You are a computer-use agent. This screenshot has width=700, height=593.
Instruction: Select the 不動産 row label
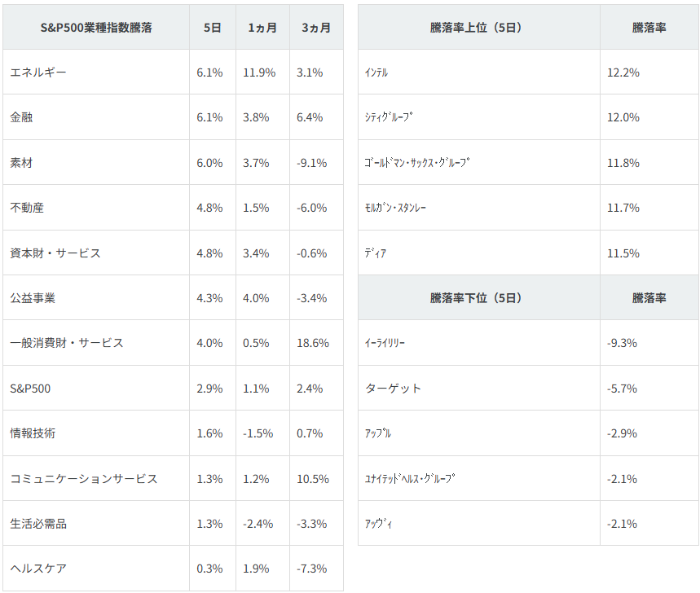(27, 208)
